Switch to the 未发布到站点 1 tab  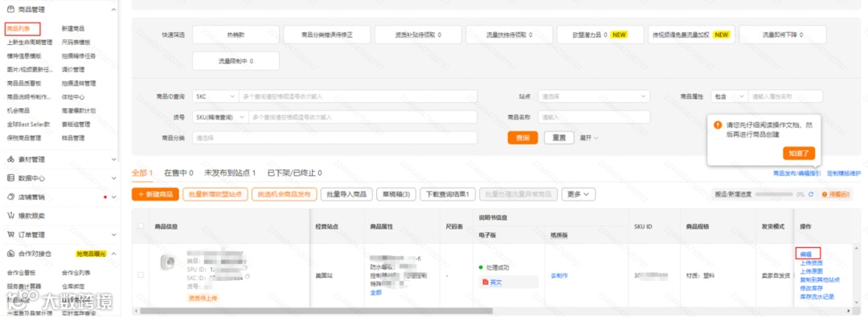(x=231, y=173)
